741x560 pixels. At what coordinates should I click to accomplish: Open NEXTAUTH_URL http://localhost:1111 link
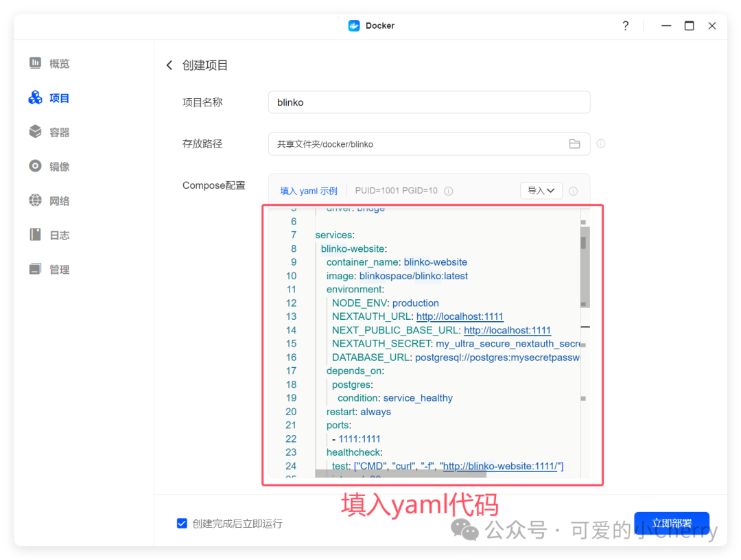[460, 316]
